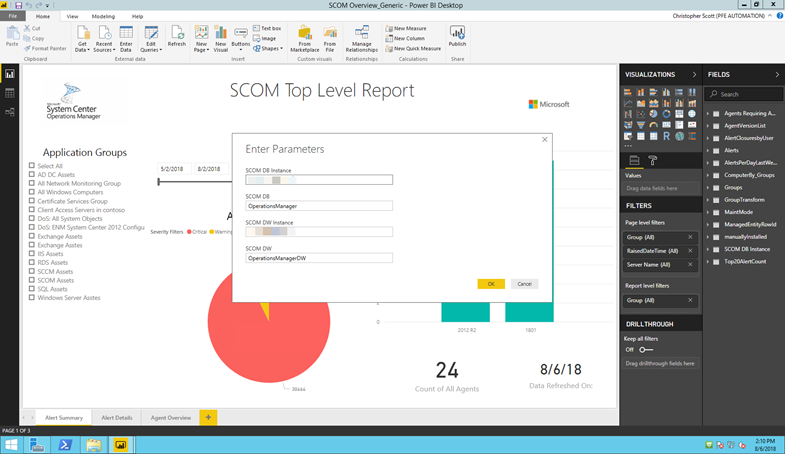Viewport: 785px width, 454px height.
Task: Select the Donut chart visualization
Action: (666, 114)
